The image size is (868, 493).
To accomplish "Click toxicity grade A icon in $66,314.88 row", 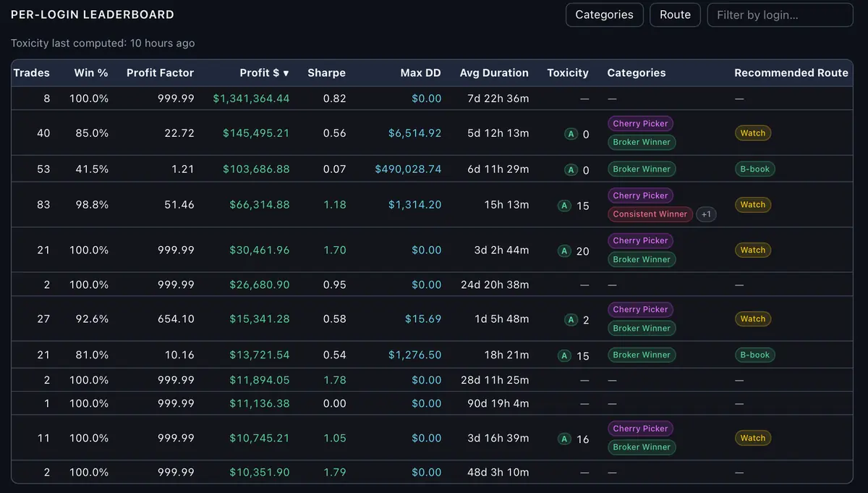I will [x=564, y=206].
